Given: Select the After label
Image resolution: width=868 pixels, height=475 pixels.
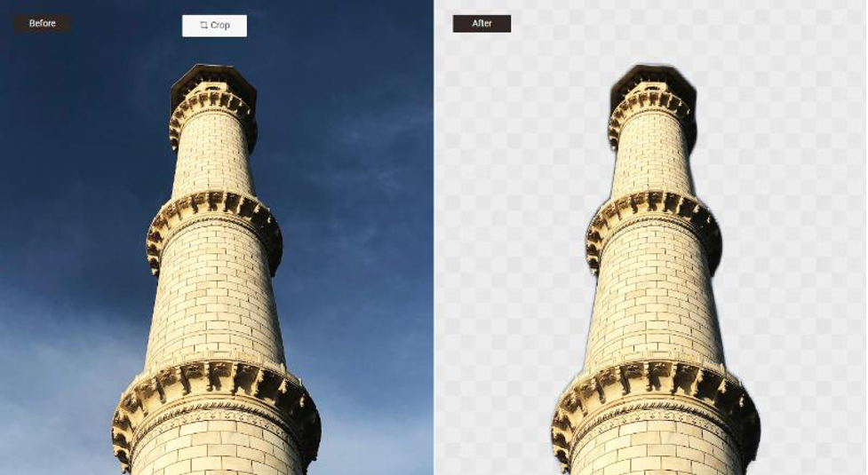Looking at the screenshot, I should [482, 23].
